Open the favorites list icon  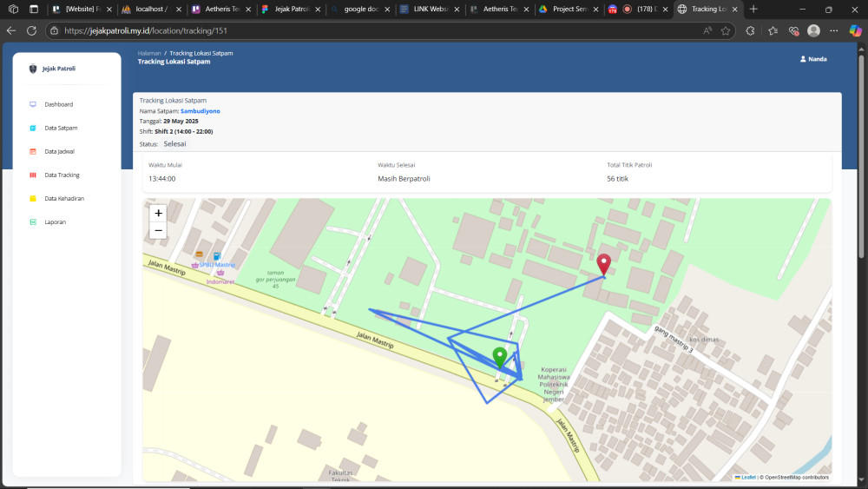pos(773,31)
